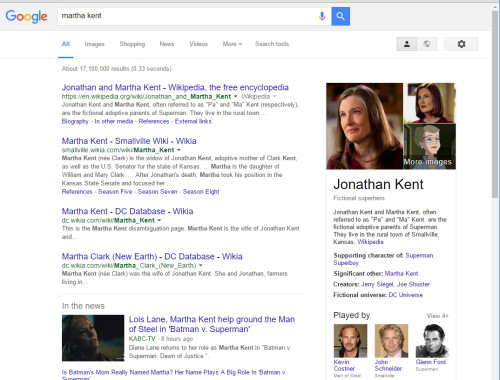The image size is (500, 380).
Task: Click the red-haired woman image in the knowledge panel
Action: click(x=430, y=103)
